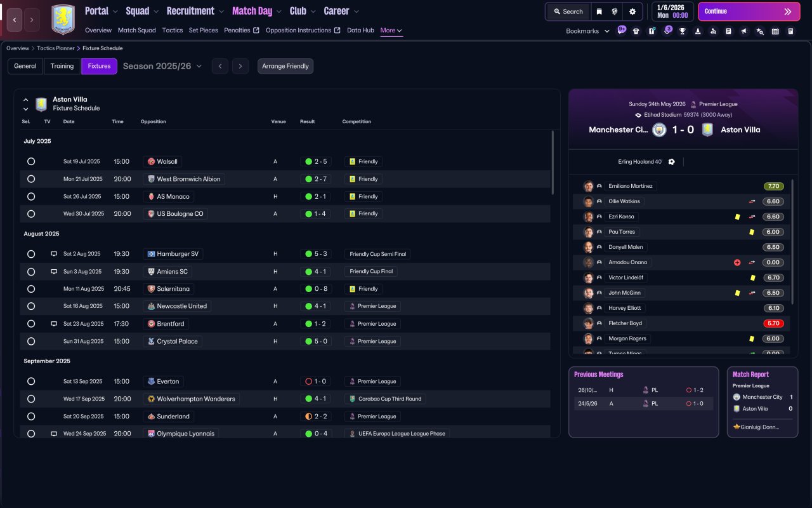Open the Club dropdown menu
The height and width of the screenshot is (508, 812).
coord(303,11)
